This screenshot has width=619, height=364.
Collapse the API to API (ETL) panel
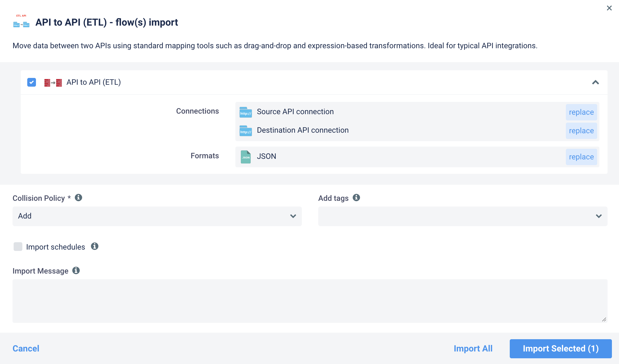click(x=596, y=82)
